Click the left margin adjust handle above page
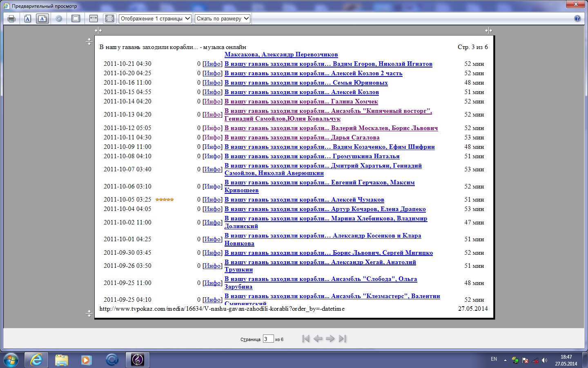The width and height of the screenshot is (588, 368). (98, 30)
